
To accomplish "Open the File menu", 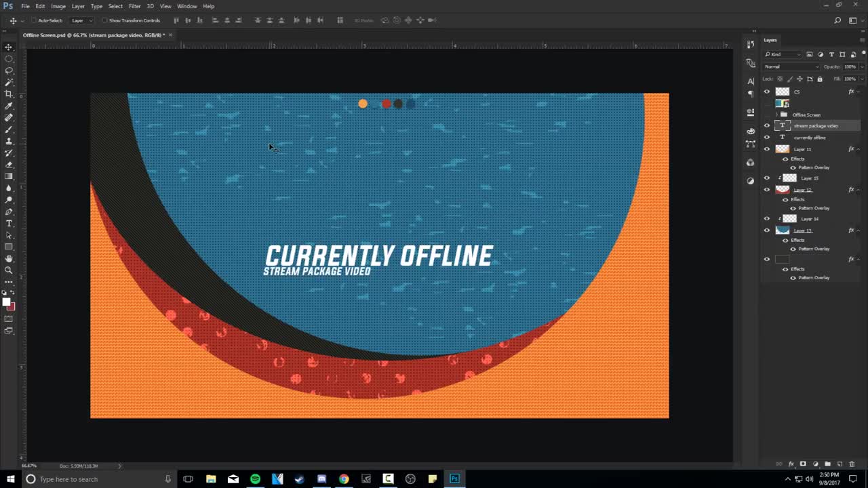I will pos(25,6).
